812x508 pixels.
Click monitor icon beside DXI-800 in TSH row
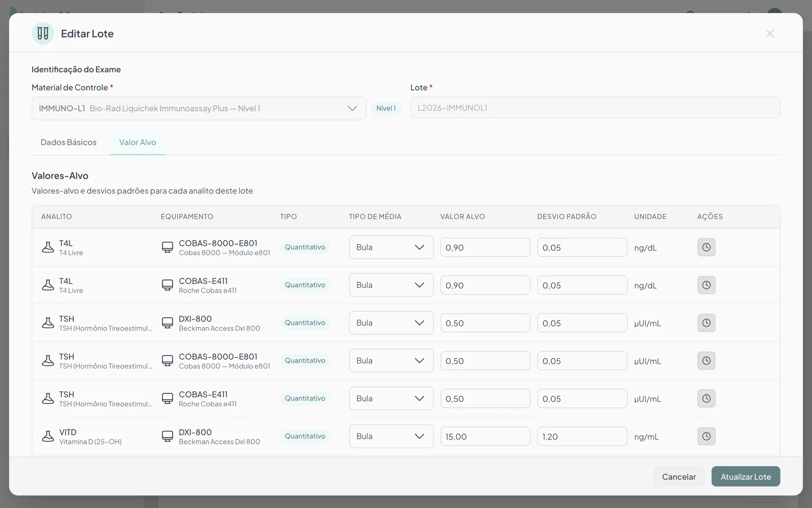coord(167,323)
